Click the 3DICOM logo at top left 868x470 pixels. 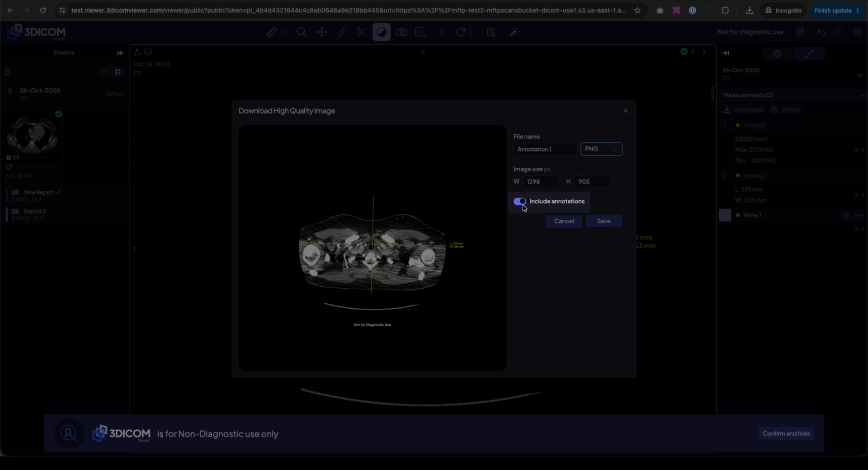[x=37, y=32]
